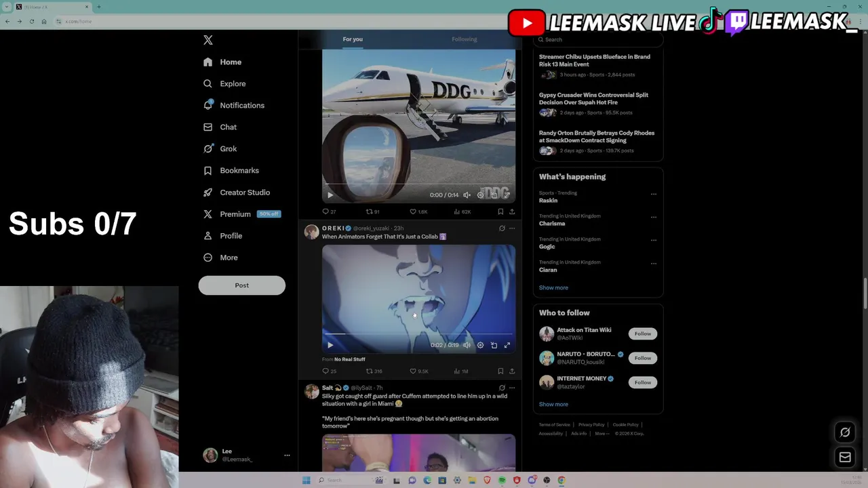Open Spotify from taskbar
This screenshot has width=868, height=488.
tap(502, 481)
